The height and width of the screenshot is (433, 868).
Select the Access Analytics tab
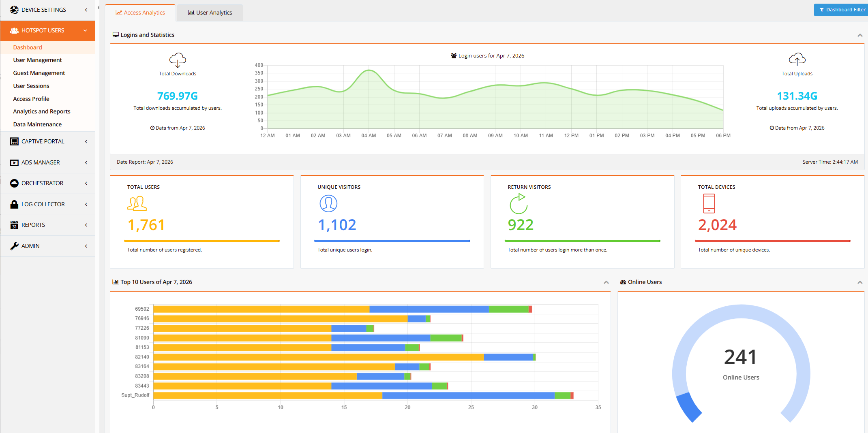point(140,13)
